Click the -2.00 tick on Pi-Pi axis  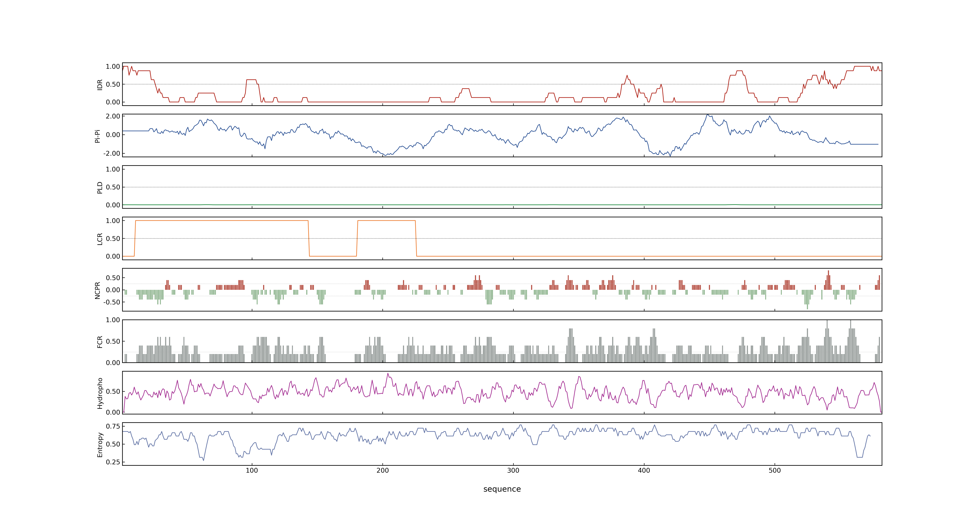point(112,153)
